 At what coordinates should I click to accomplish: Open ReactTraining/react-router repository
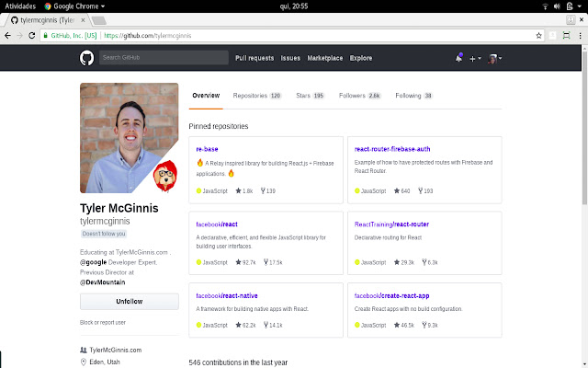391,224
